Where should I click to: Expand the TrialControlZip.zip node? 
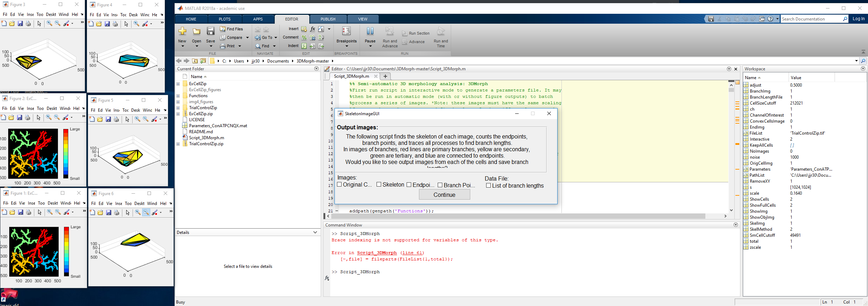178,144
